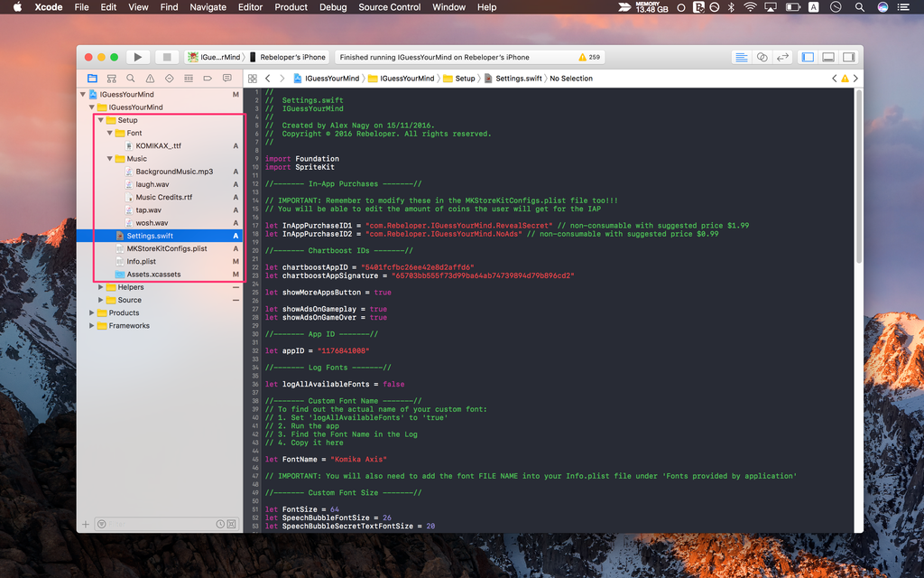This screenshot has width=924, height=578.
Task: Switch to the Assistant editor
Action: pyautogui.click(x=762, y=57)
